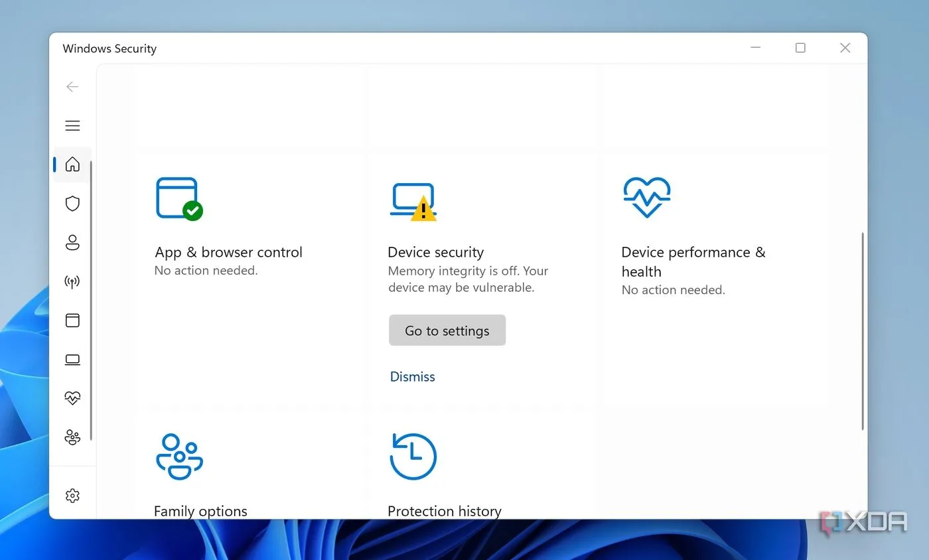The width and height of the screenshot is (929, 560).
Task: Open Device security tile with warning icon
Action: 435,252
